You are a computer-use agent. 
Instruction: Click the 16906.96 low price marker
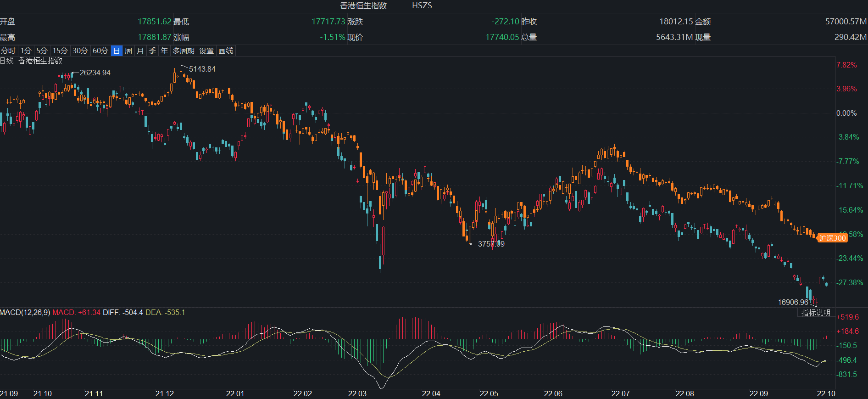pyautogui.click(x=793, y=302)
